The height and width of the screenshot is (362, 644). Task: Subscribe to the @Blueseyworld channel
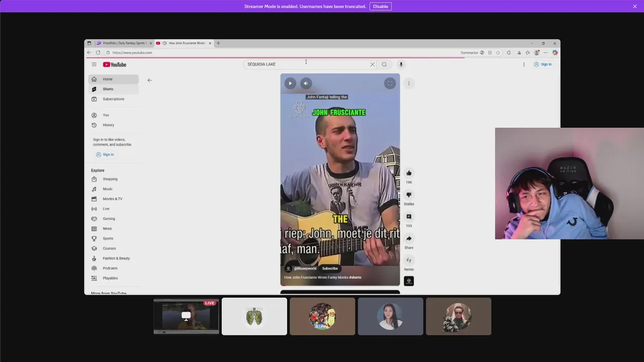(330, 268)
